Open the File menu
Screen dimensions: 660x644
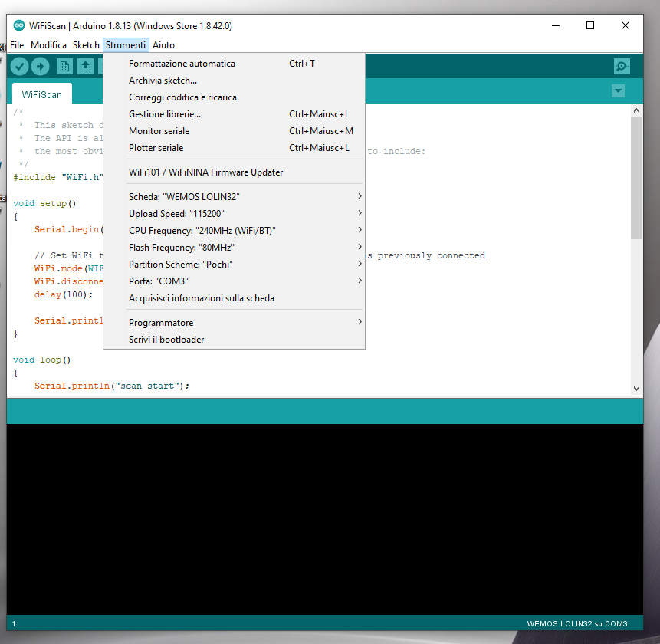[17, 45]
